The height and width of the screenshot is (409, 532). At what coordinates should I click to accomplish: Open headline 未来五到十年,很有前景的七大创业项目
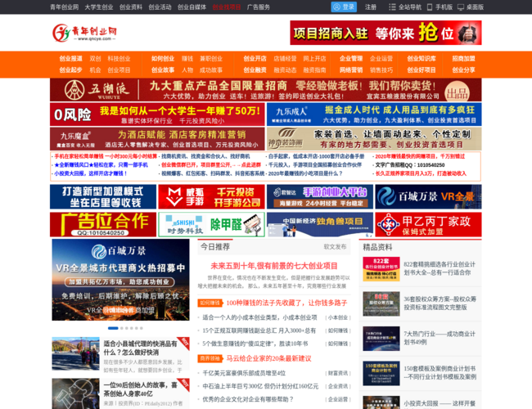click(x=274, y=266)
